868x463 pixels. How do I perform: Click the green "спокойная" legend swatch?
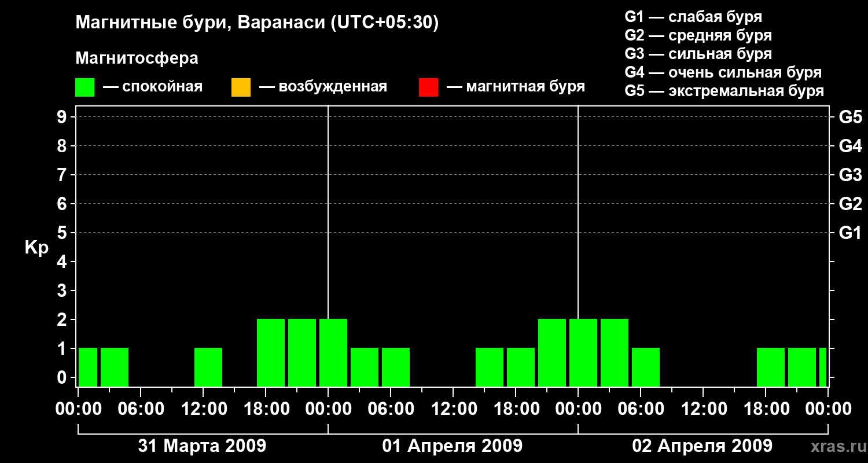click(85, 87)
